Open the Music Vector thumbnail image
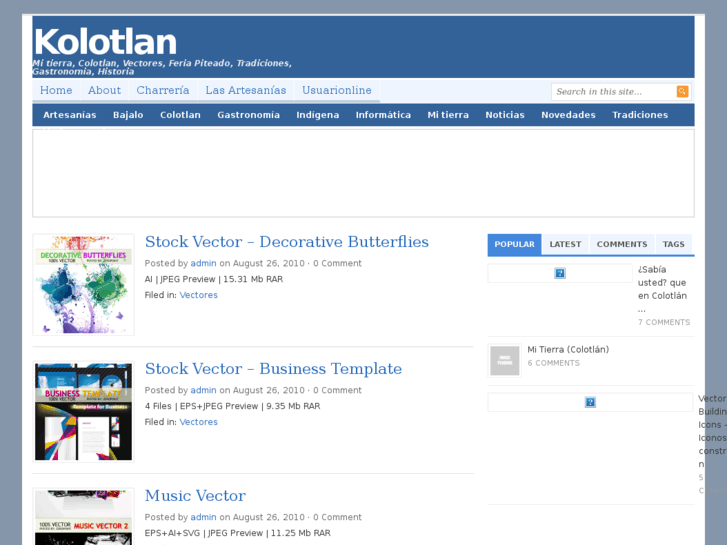The image size is (727, 545). pyautogui.click(x=83, y=517)
